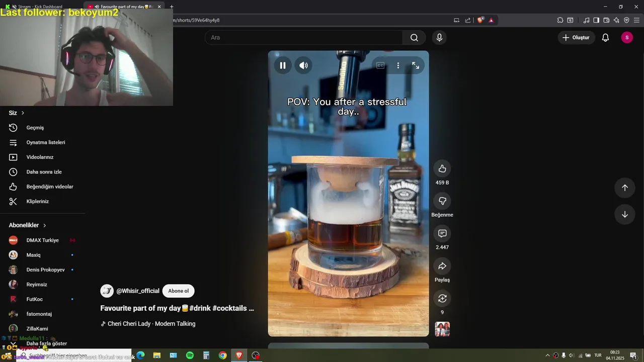Open the media control music-note icon
Viewport: 644px width, 362px height.
(x=586, y=20)
